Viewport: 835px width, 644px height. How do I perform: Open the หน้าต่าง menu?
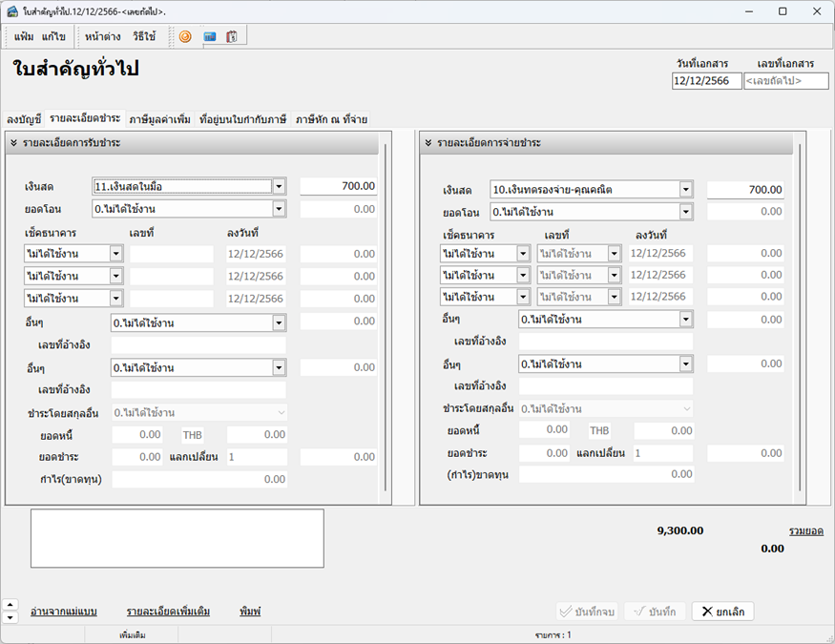pyautogui.click(x=103, y=36)
